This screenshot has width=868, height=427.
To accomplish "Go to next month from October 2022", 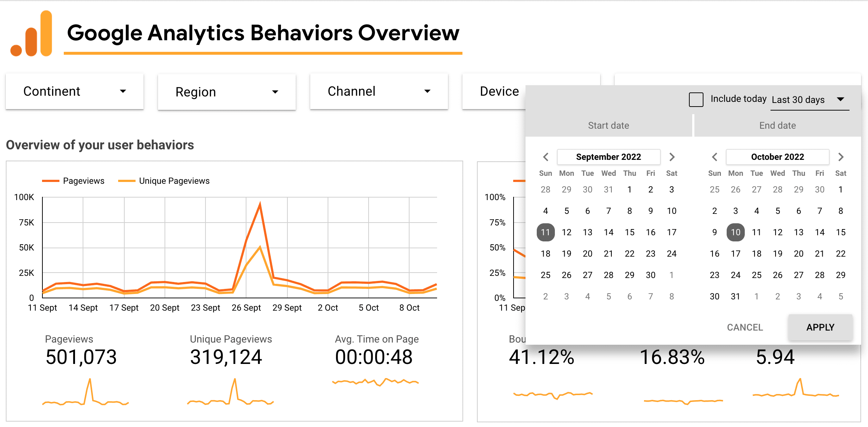I will (841, 157).
